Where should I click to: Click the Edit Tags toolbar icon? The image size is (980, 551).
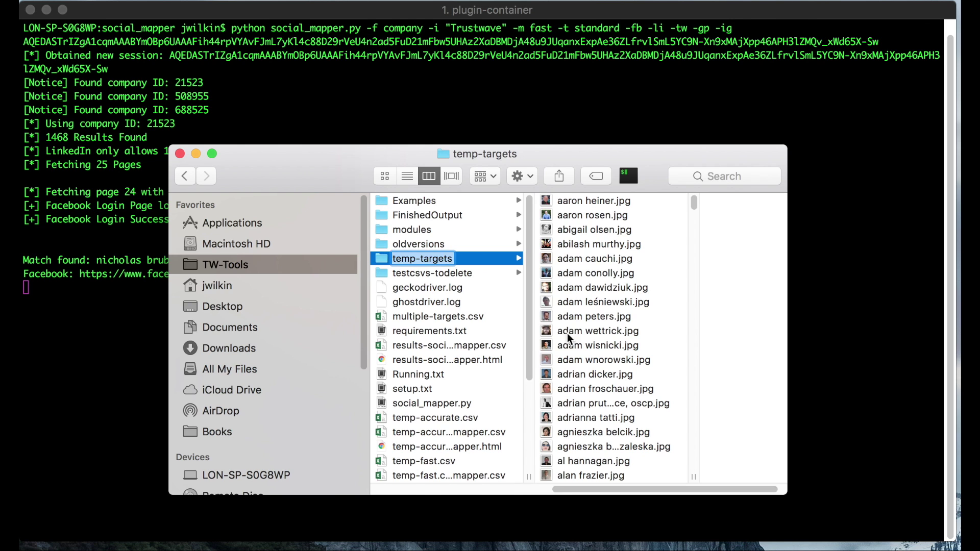click(x=596, y=176)
